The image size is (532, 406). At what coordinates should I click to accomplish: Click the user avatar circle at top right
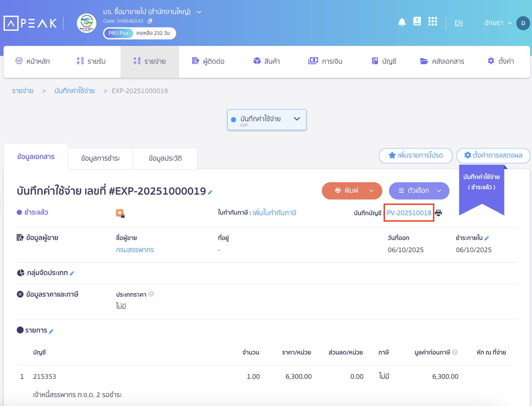pos(523,23)
